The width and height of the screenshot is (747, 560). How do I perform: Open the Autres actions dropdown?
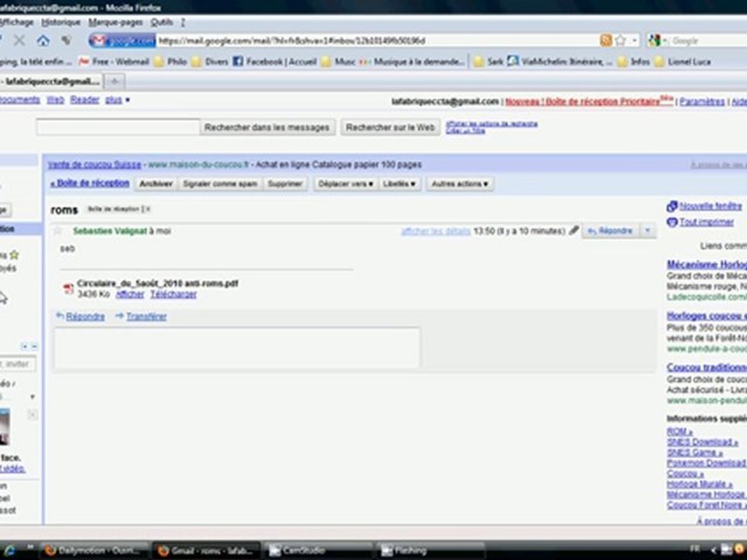click(460, 184)
